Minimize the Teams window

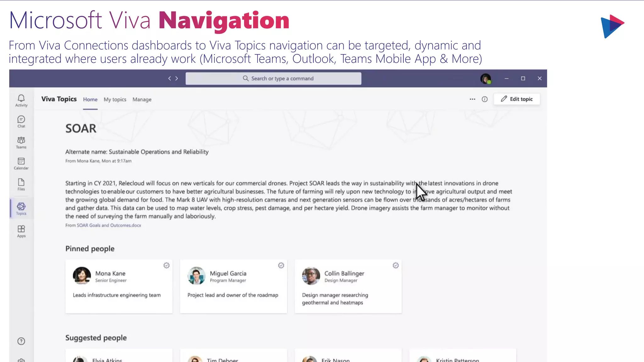[x=506, y=79]
